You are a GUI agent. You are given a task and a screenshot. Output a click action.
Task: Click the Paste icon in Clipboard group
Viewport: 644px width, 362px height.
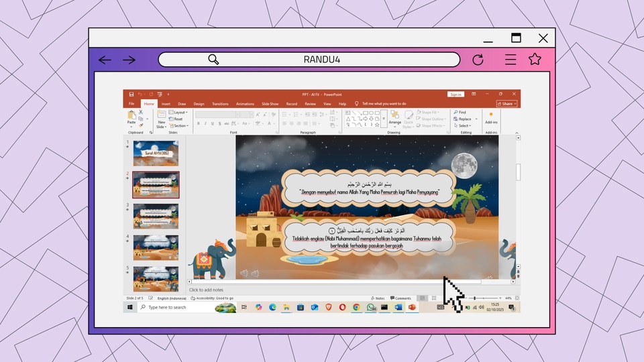(131, 116)
